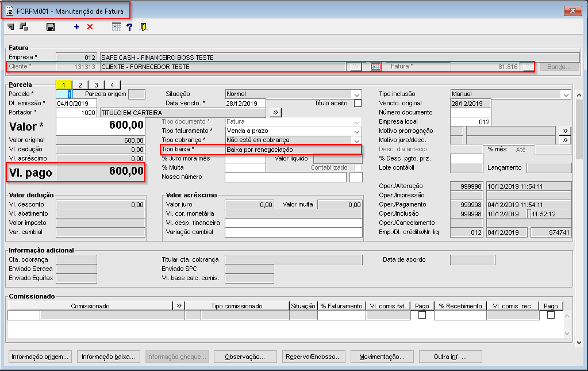Switch to parcela tab 2

80,85
